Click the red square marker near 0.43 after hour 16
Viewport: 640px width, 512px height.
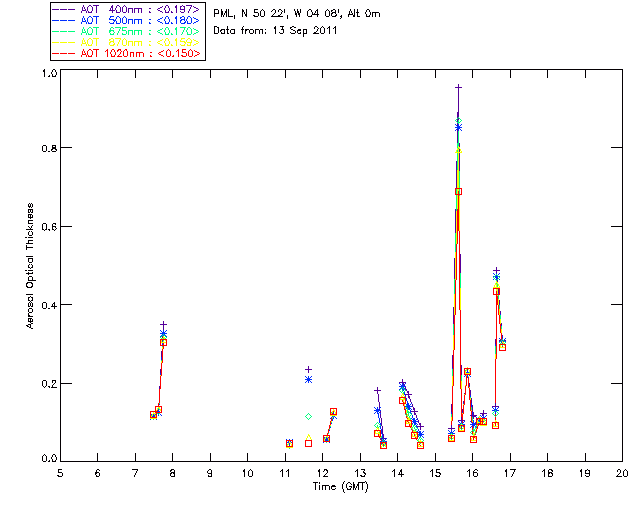pos(496,292)
